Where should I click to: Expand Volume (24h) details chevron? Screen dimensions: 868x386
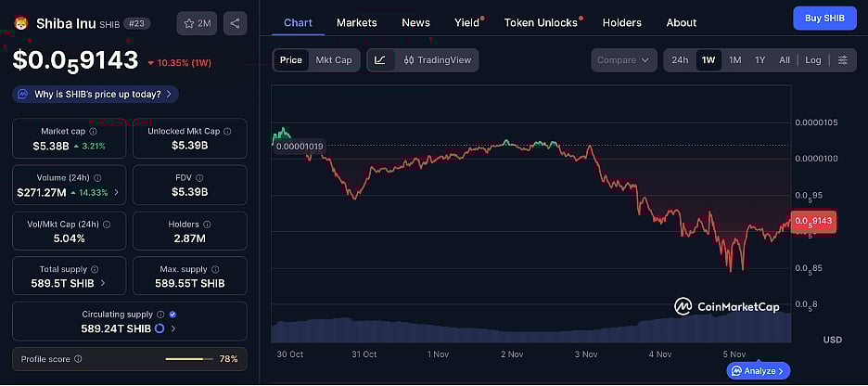point(116,193)
